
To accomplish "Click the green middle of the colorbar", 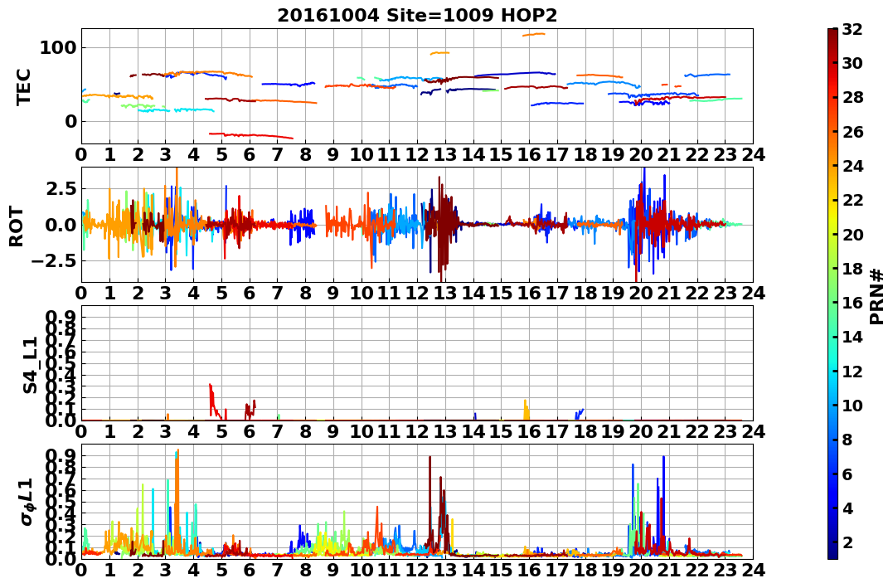I will point(832,294).
